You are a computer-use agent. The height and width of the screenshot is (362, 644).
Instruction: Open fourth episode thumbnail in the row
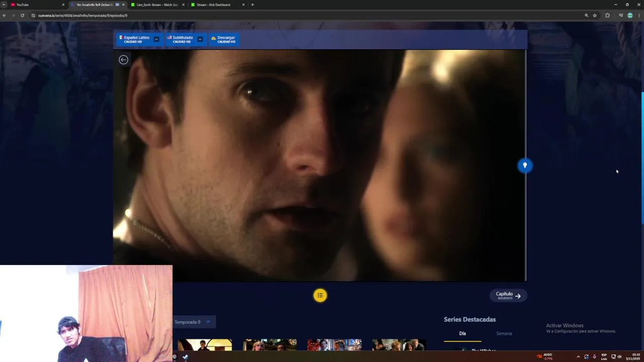(x=399, y=345)
